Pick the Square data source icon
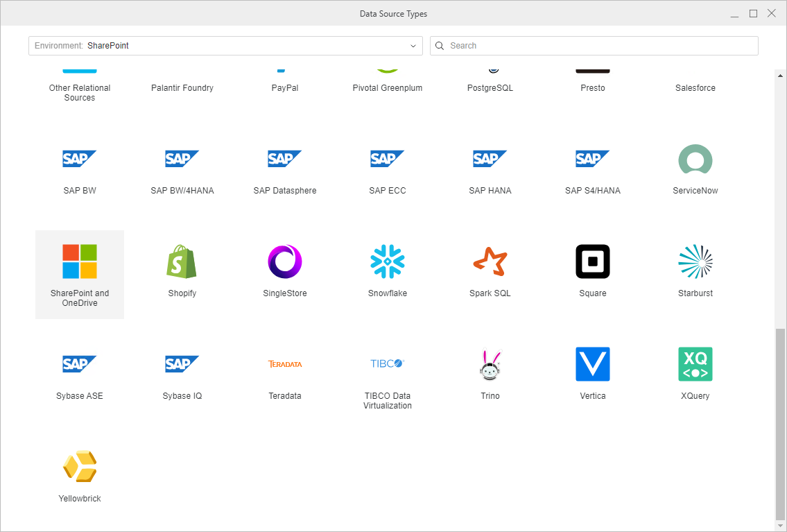The width and height of the screenshot is (787, 532). pos(593,262)
